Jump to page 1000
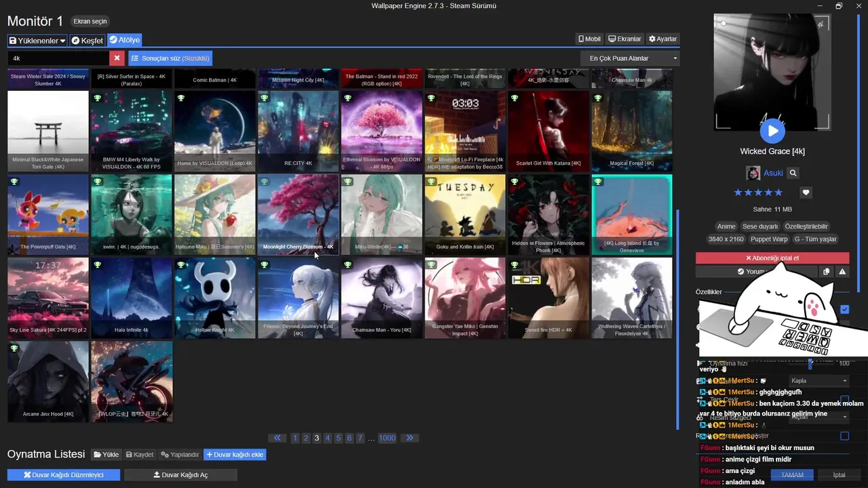This screenshot has width=868, height=488. [387, 438]
